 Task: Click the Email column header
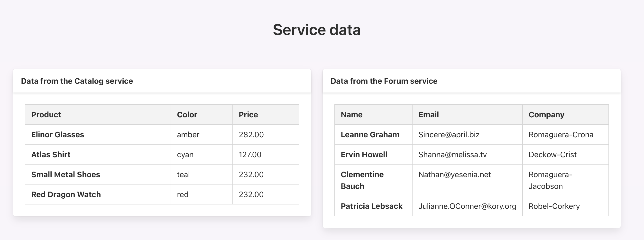[x=467, y=114]
